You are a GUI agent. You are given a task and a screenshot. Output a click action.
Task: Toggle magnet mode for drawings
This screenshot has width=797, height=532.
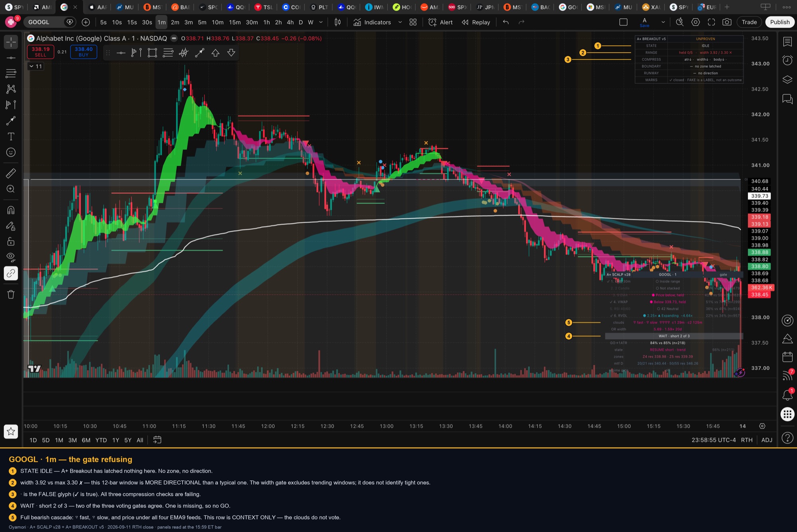[11, 210]
